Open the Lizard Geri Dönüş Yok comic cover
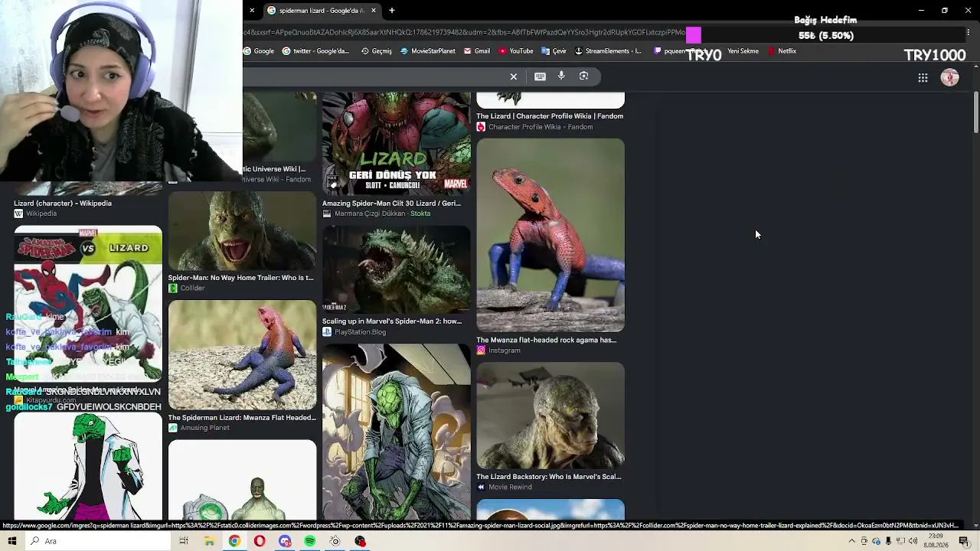 [x=397, y=144]
